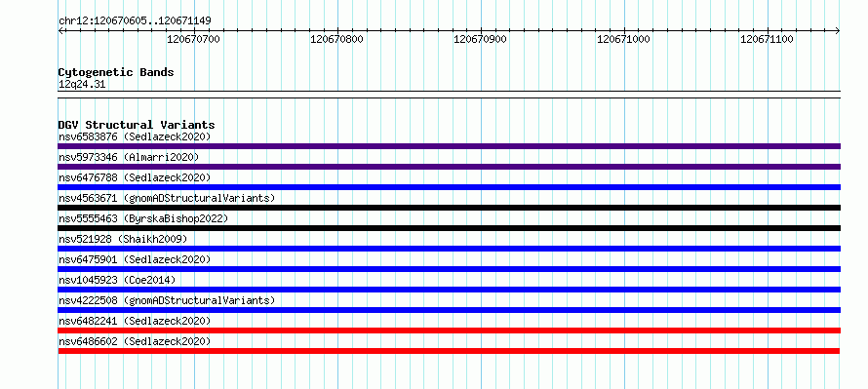Click the nsv5555463 (ByrskaBishop2022) label
The image size is (868, 389).
tap(143, 218)
